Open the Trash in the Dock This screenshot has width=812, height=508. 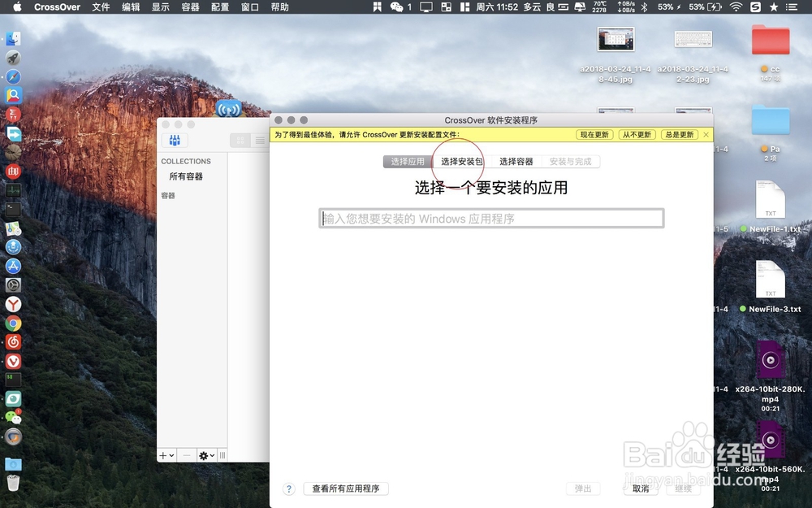coord(13,483)
